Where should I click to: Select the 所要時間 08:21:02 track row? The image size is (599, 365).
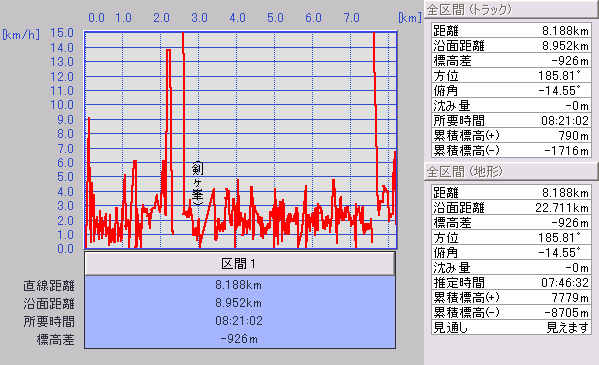(511, 120)
